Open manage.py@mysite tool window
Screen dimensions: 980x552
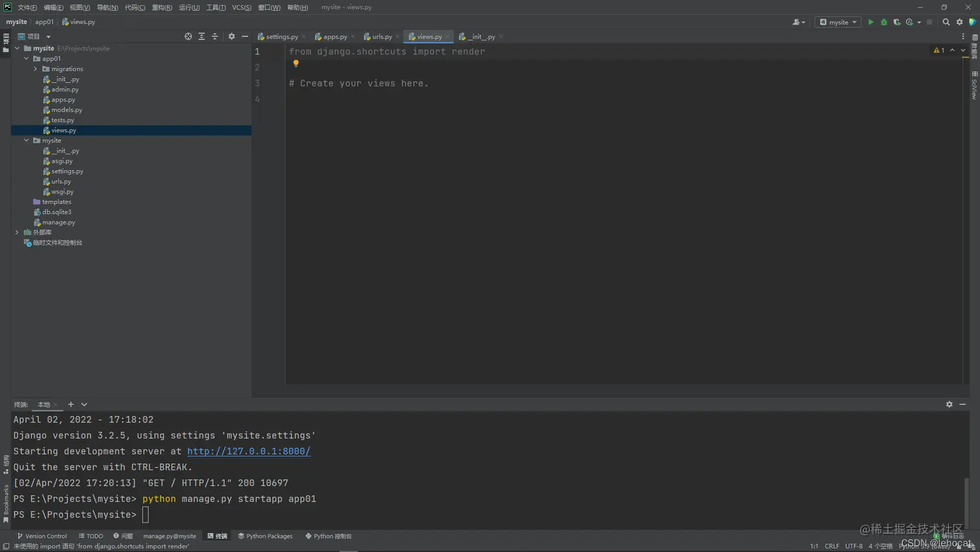coord(169,536)
